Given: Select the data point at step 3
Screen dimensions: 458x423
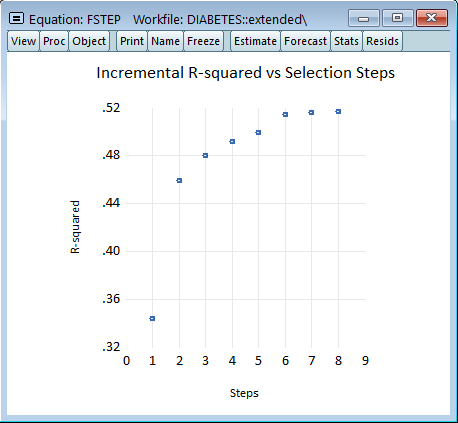Looking at the screenshot, I should pos(205,156).
